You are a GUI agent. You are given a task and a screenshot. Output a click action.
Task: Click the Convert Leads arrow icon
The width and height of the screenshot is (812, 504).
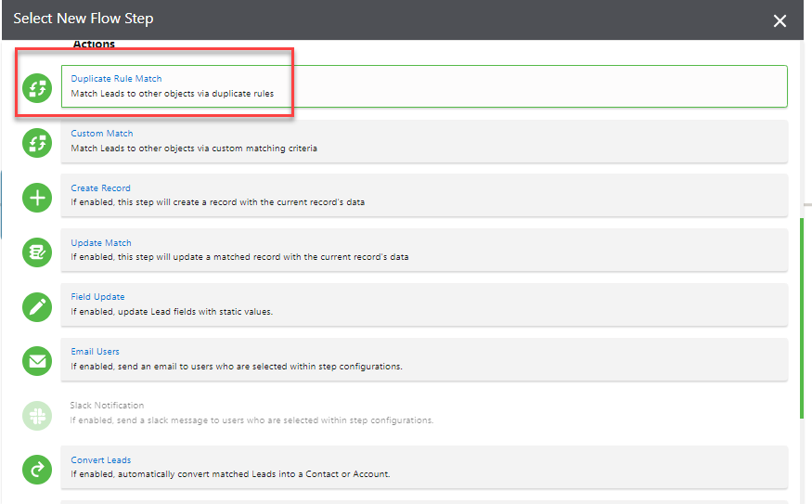click(37, 470)
